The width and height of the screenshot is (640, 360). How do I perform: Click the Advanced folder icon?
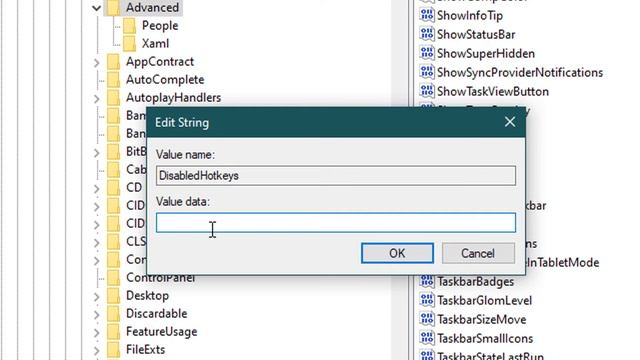click(113, 7)
